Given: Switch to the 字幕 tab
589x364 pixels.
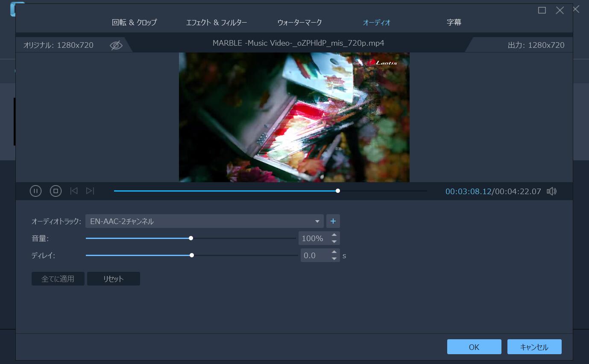Looking at the screenshot, I should 454,23.
